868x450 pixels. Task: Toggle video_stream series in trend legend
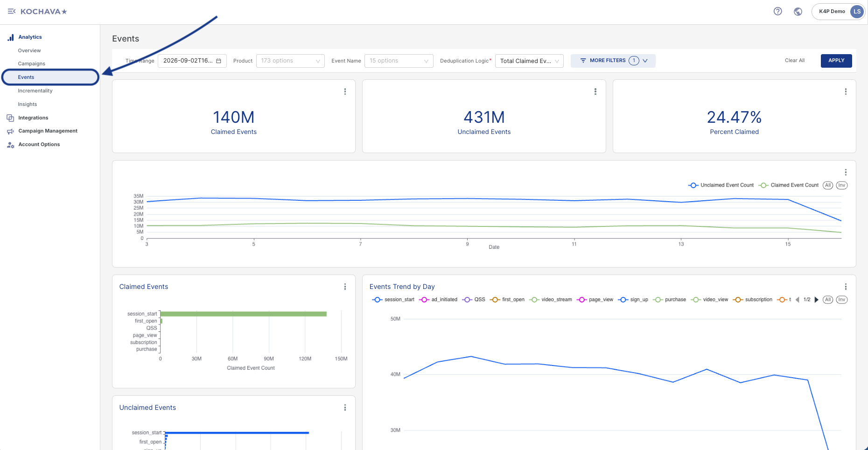551,300
